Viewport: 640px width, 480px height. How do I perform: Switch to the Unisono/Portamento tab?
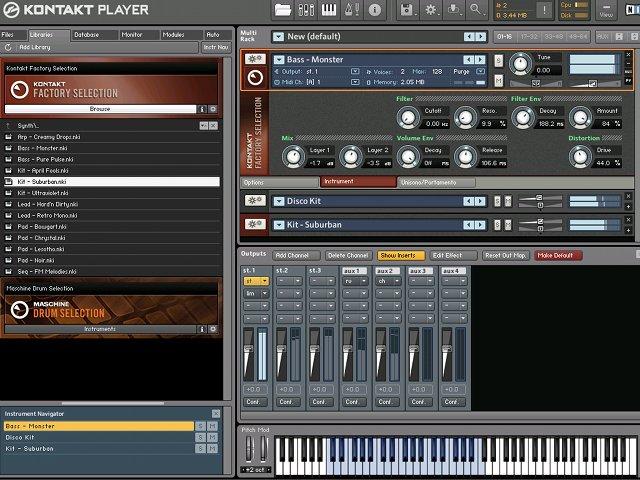[x=436, y=182]
